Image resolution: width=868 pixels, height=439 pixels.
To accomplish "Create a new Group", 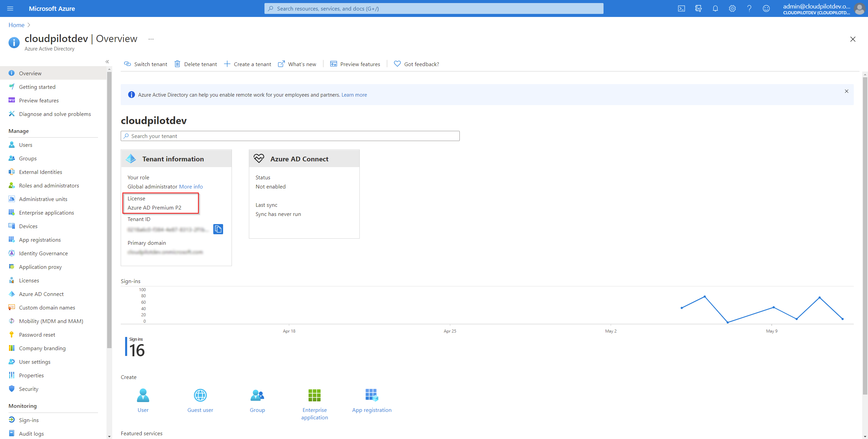I will pyautogui.click(x=257, y=400).
